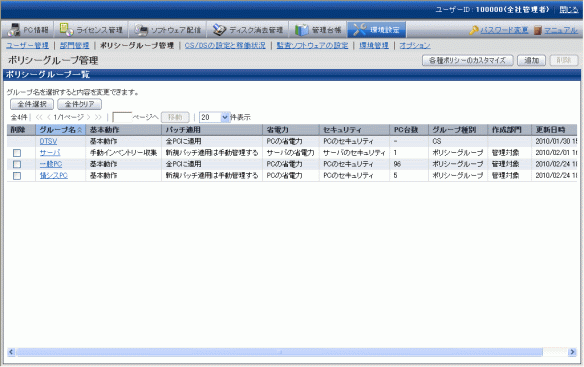Click the PC情報 computer icon

(x=14, y=30)
